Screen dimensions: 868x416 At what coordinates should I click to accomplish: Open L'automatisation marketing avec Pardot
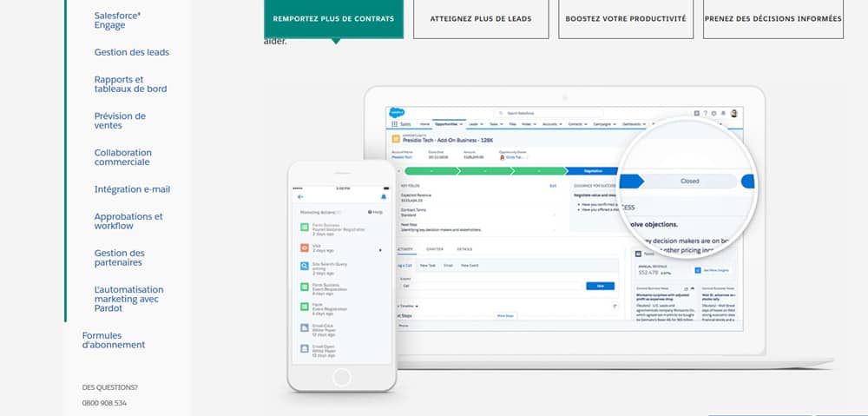pos(128,299)
